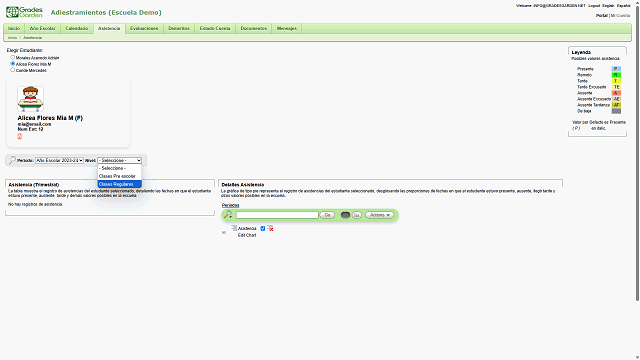
Task: Choose Clases Regulares option
Action: click(120, 184)
